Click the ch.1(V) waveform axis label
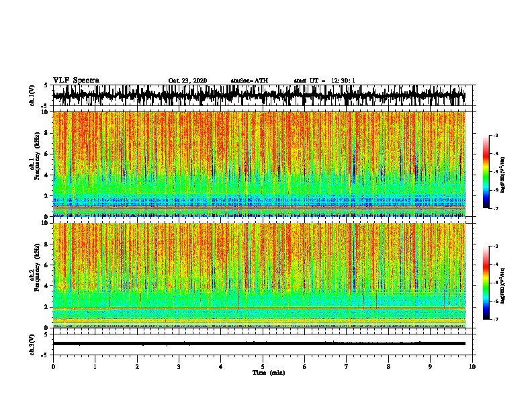 pyautogui.click(x=32, y=95)
